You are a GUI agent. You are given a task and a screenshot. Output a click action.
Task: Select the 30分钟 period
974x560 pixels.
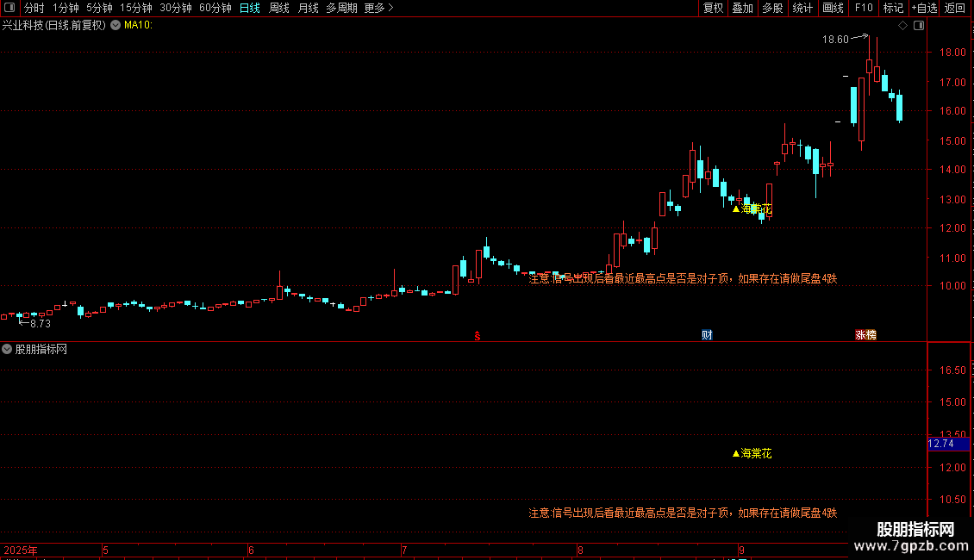176,8
